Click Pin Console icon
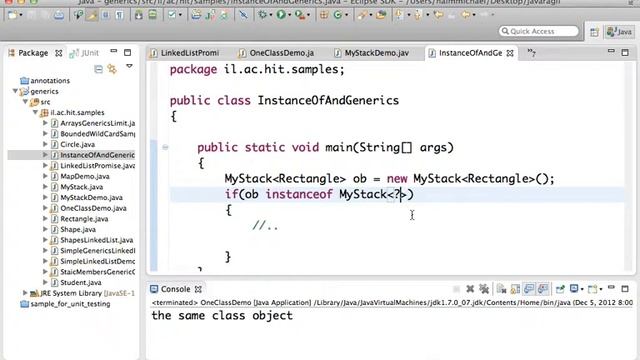 (x=560, y=289)
